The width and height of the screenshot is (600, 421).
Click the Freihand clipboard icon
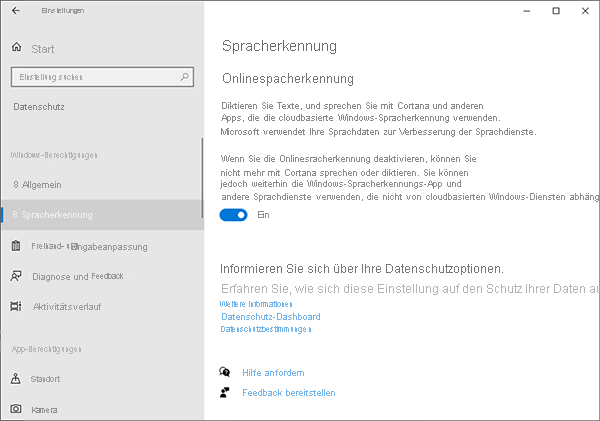tap(16, 245)
